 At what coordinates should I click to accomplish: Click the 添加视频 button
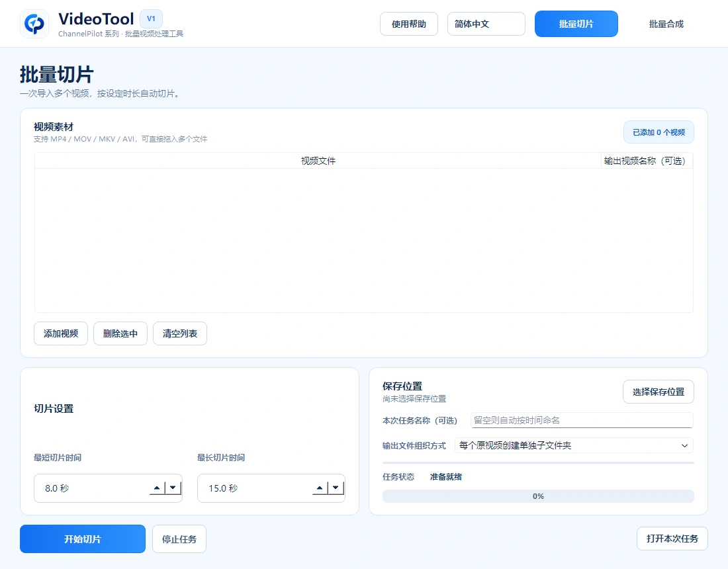point(61,333)
